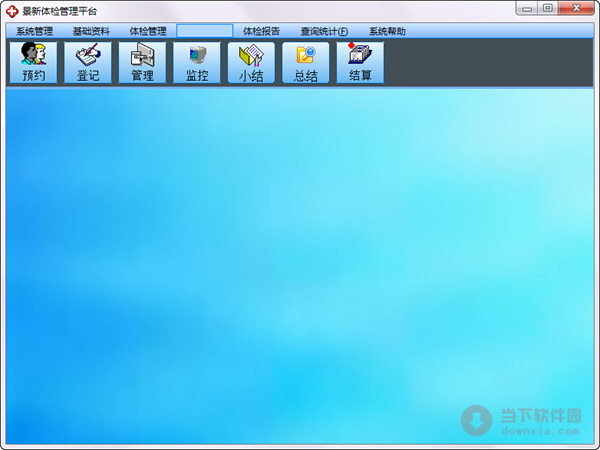
Task: Open the 监控 monitoring toolbar button
Action: click(197, 62)
